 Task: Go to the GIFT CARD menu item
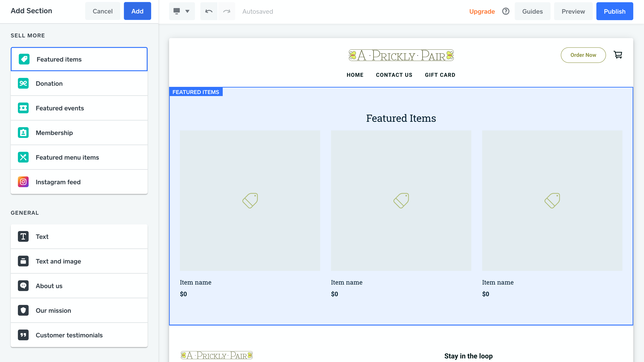440,75
